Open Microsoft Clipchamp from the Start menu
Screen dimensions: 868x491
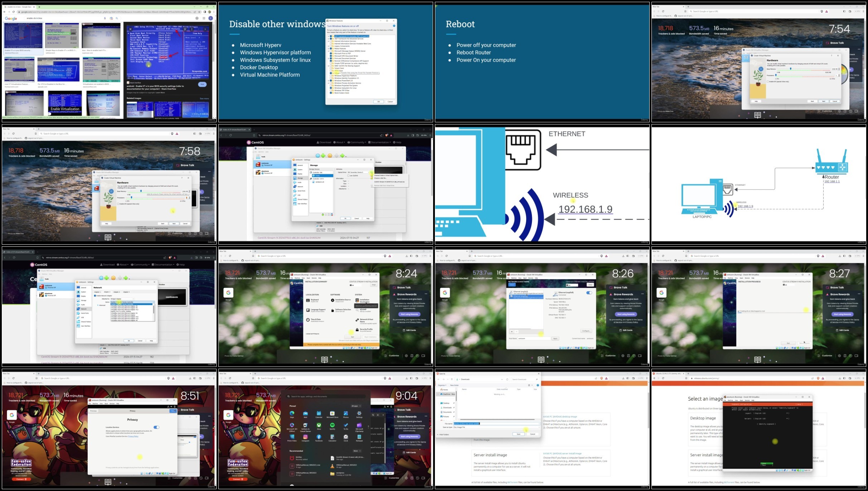tap(359, 427)
